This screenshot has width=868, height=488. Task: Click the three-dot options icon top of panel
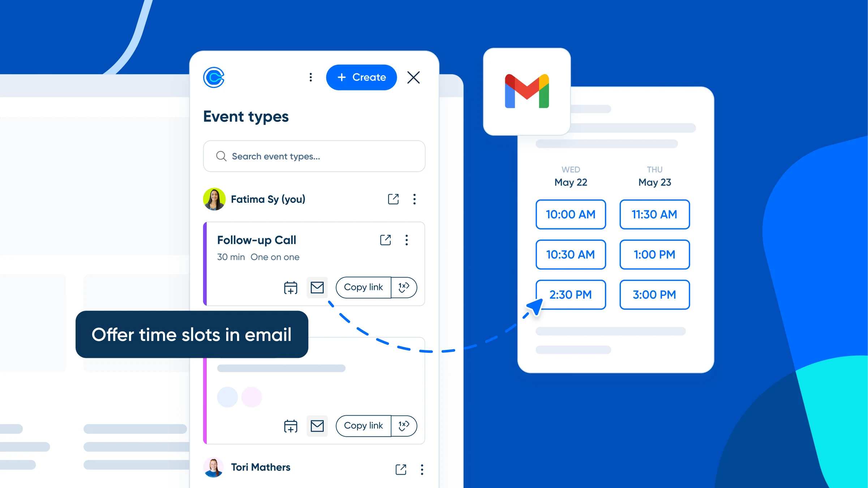click(x=311, y=77)
